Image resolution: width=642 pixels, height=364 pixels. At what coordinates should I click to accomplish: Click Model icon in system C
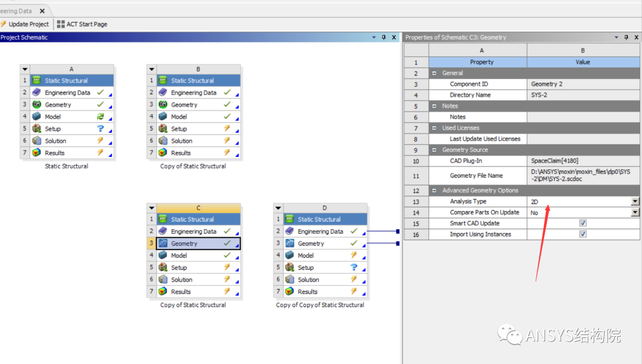163,255
